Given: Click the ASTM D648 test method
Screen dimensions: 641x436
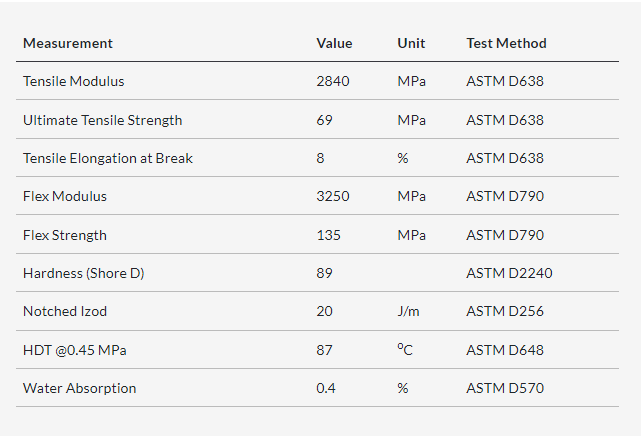Looking at the screenshot, I should [505, 350].
